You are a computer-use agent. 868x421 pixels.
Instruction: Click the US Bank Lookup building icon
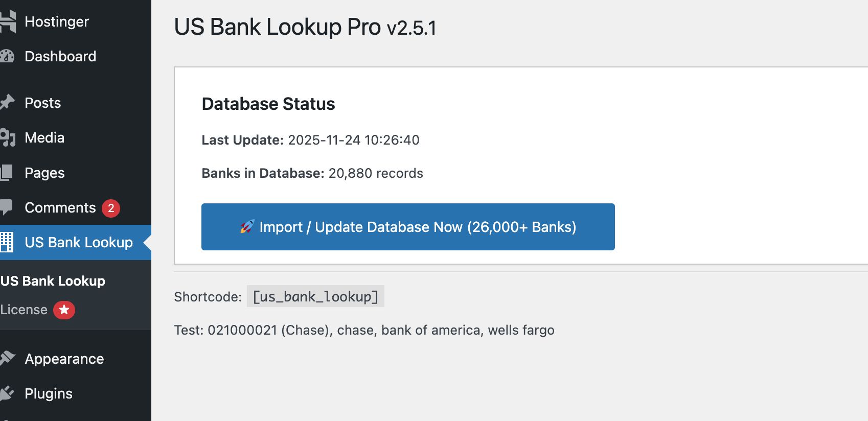pyautogui.click(x=7, y=242)
